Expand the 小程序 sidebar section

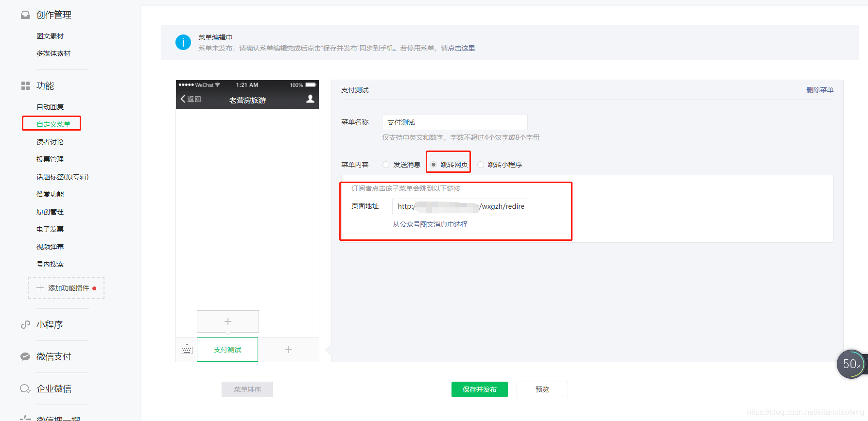49,324
